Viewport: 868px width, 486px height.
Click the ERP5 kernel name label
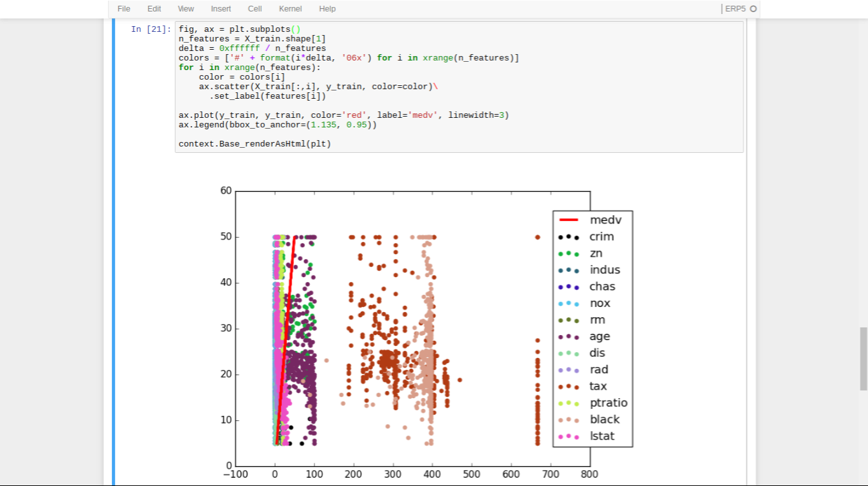click(x=736, y=9)
